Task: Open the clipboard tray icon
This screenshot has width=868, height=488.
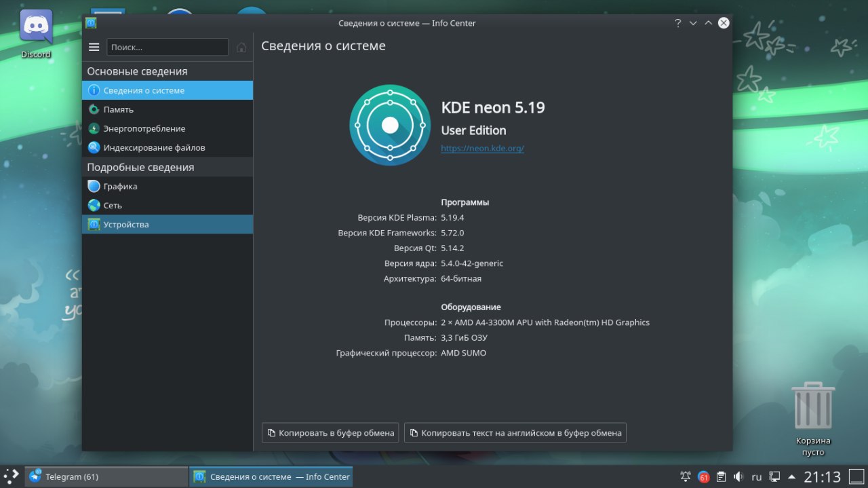Action: click(722, 476)
